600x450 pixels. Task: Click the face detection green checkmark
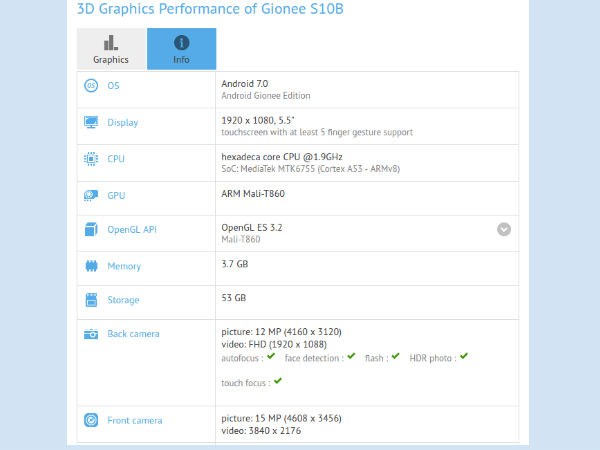pyautogui.click(x=351, y=356)
